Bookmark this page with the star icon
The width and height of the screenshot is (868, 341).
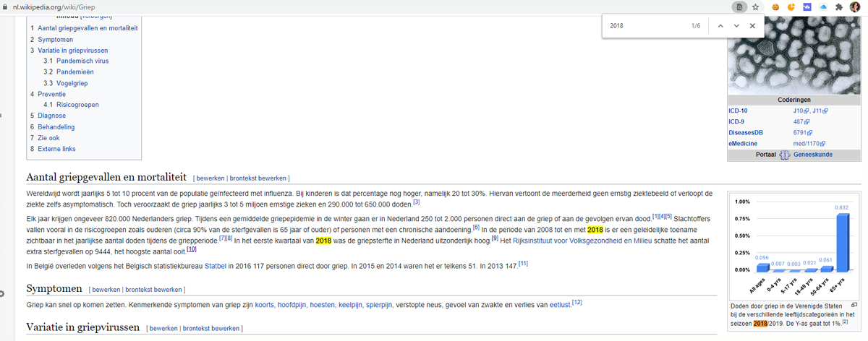pos(755,7)
